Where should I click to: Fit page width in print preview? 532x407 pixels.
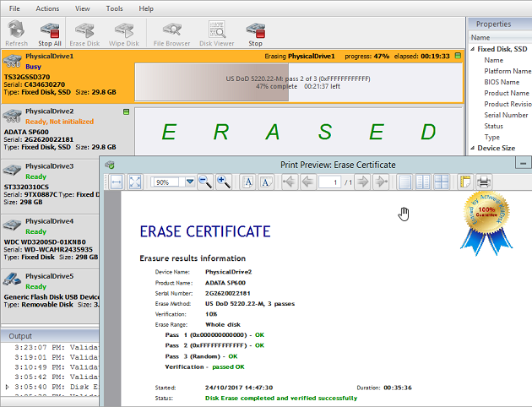point(117,182)
